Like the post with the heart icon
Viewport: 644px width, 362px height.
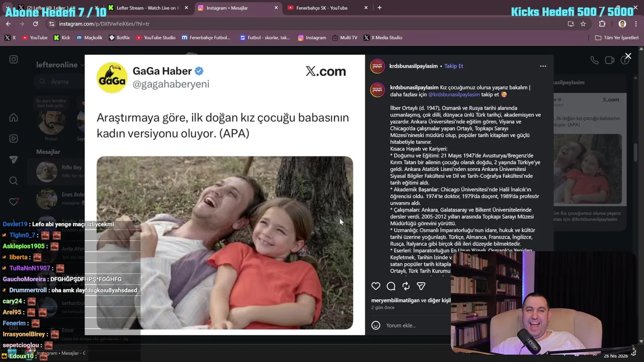click(x=376, y=286)
